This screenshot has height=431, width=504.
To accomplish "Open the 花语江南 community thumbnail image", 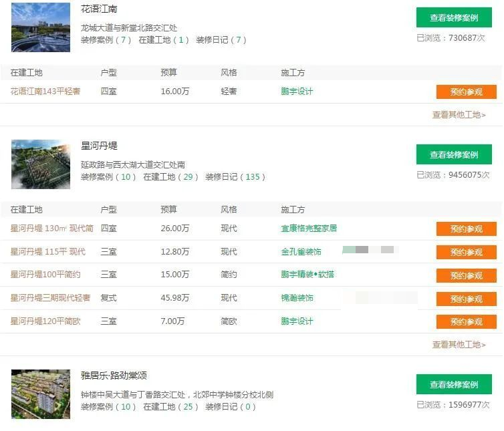I will [x=40, y=27].
